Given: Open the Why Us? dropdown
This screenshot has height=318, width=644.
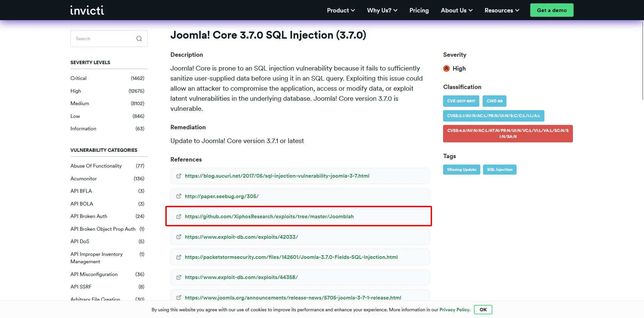Looking at the screenshot, I should pyautogui.click(x=382, y=10).
